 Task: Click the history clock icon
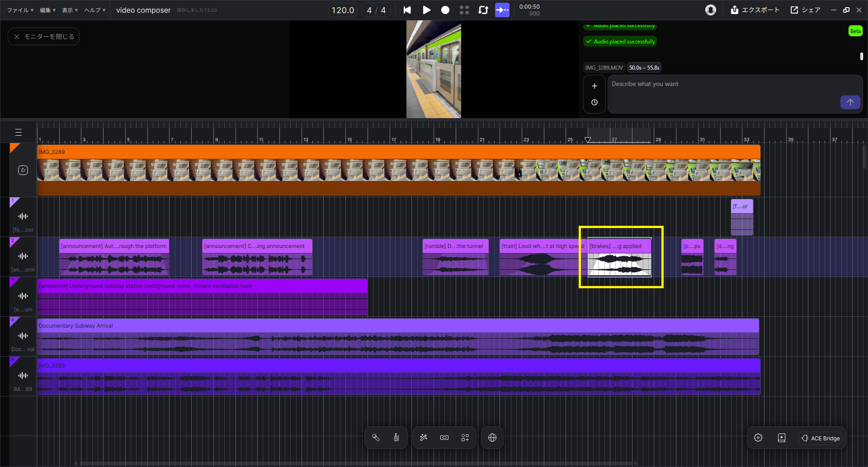594,103
